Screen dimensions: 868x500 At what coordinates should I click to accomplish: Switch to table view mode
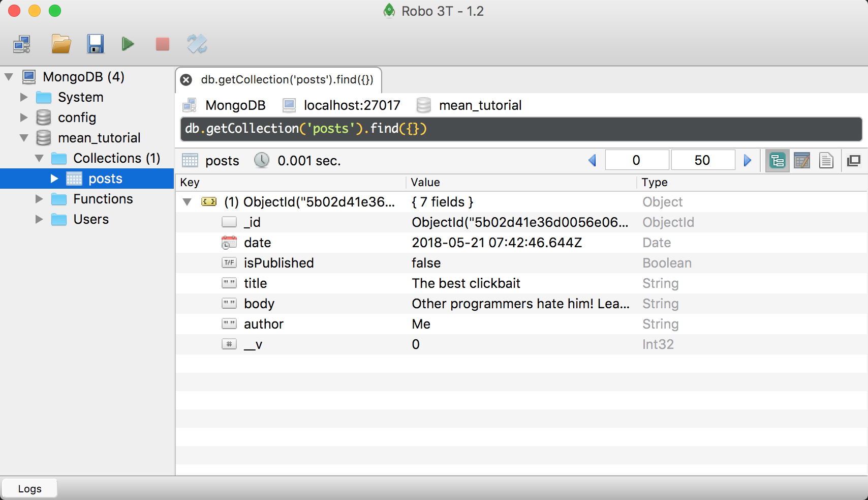(802, 161)
